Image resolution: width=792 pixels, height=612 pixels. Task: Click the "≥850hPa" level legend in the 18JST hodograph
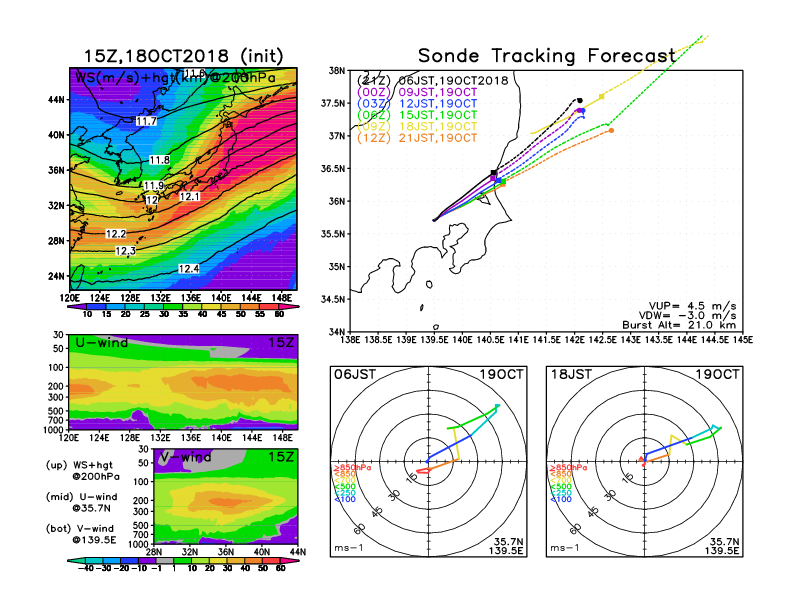click(568, 468)
